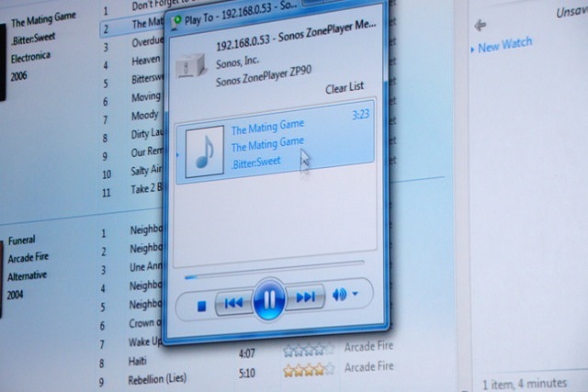Screen dimensions: 588x392
Task: Click Arcade Fire artist in Haiti row
Action: (368, 346)
